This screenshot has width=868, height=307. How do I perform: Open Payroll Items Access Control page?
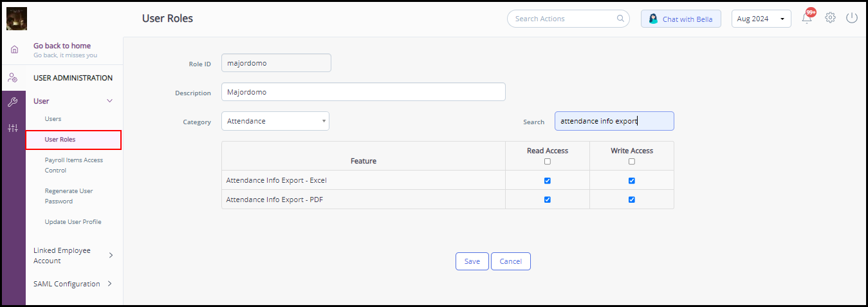(x=73, y=165)
